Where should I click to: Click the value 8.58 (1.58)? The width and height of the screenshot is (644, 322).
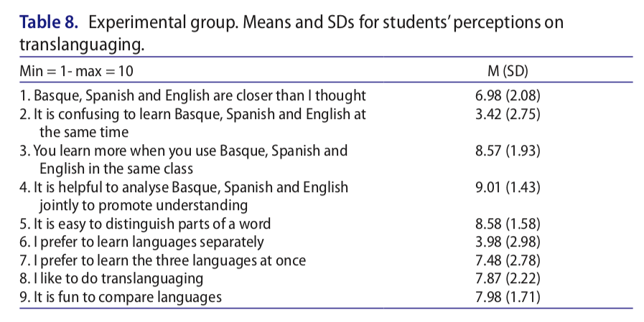pyautogui.click(x=507, y=224)
